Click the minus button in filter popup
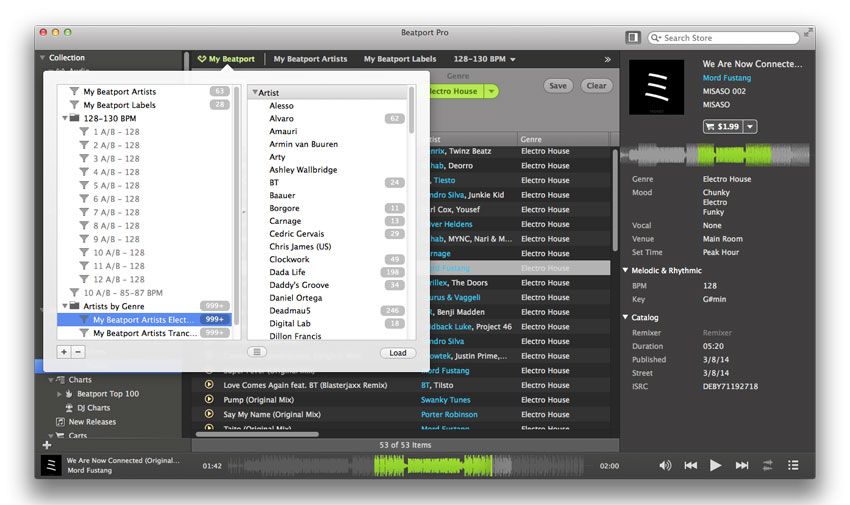The width and height of the screenshot is (850, 505). coord(78,352)
